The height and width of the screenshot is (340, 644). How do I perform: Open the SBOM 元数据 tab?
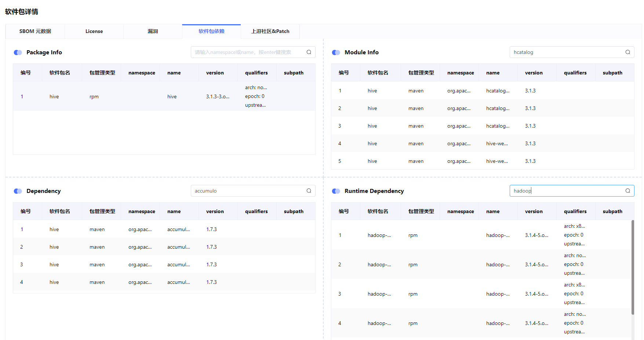tap(35, 32)
